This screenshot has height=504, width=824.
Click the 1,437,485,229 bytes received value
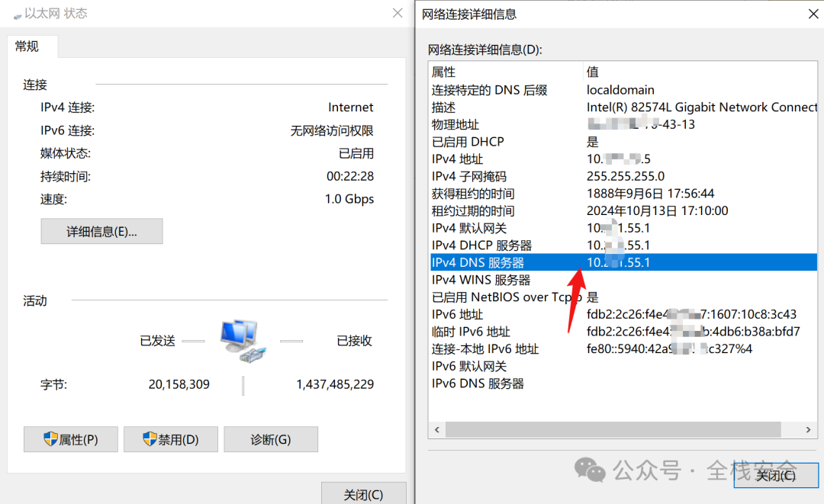tap(335, 384)
